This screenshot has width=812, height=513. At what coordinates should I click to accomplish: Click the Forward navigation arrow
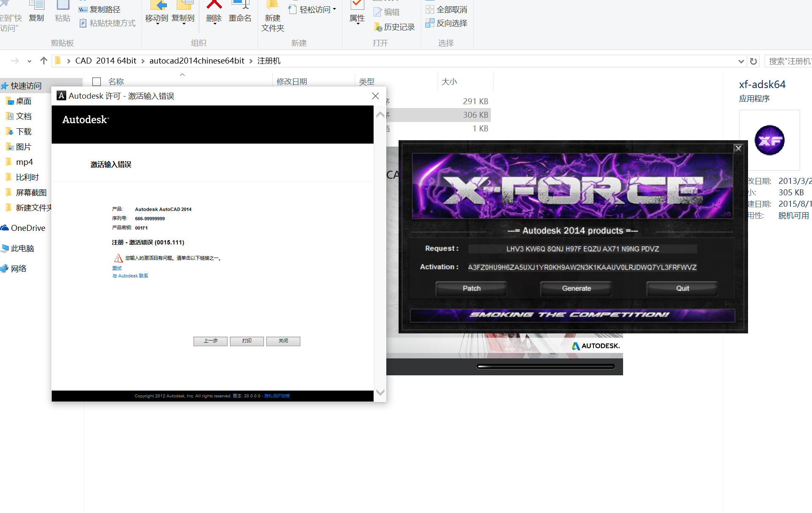coord(15,61)
